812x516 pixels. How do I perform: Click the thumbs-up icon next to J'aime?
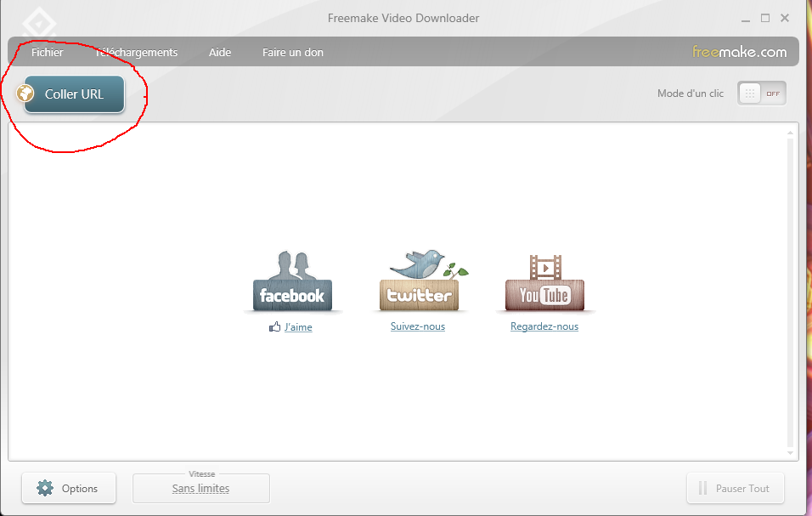pos(274,326)
